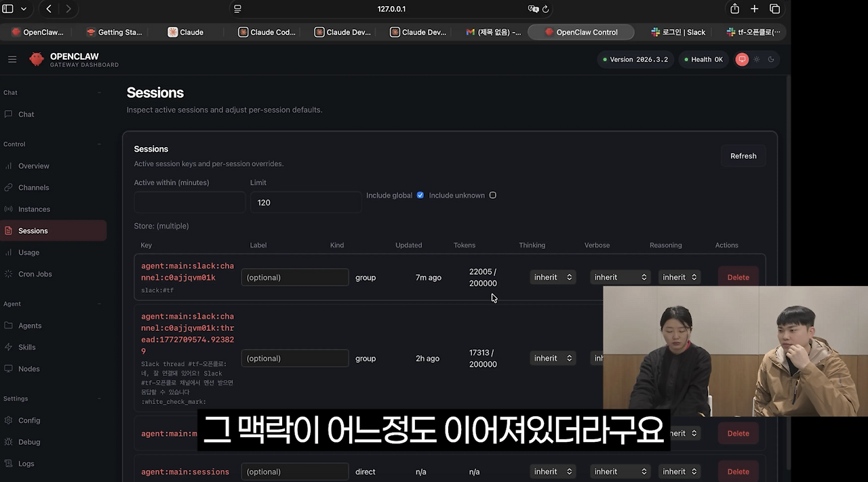The width and height of the screenshot is (868, 482).
Task: Disable the Include global checkbox
Action: pyautogui.click(x=420, y=195)
